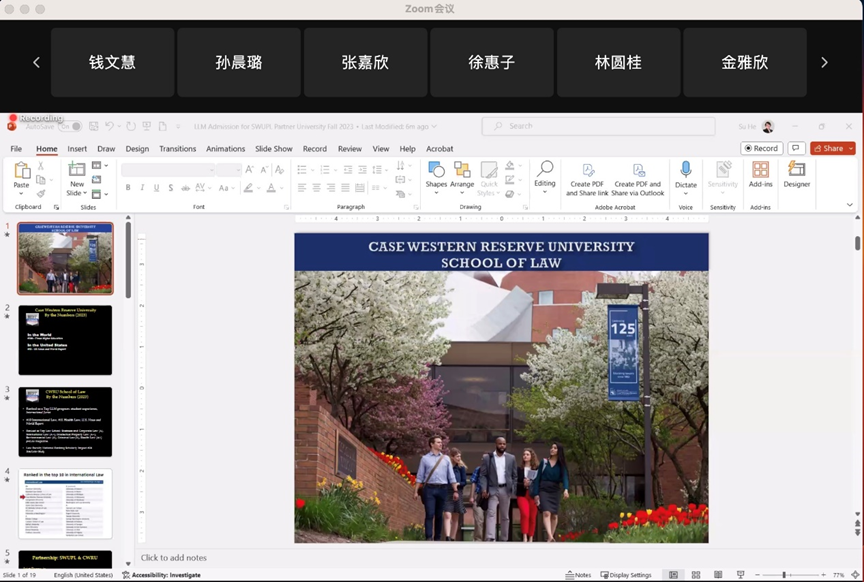Click the Paste icon in Clipboard group
Screen dimensions: 864x582
click(x=21, y=172)
